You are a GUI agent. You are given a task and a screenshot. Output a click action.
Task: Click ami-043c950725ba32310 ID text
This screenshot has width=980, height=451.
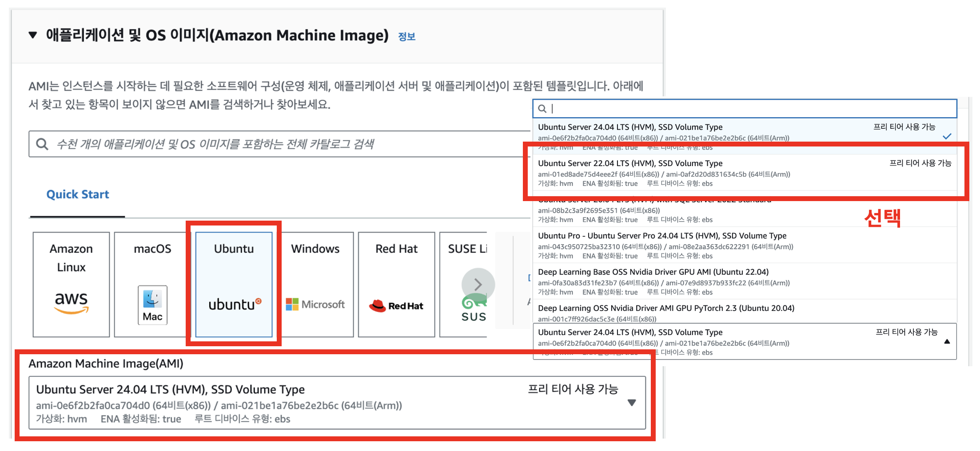pyautogui.click(x=579, y=246)
